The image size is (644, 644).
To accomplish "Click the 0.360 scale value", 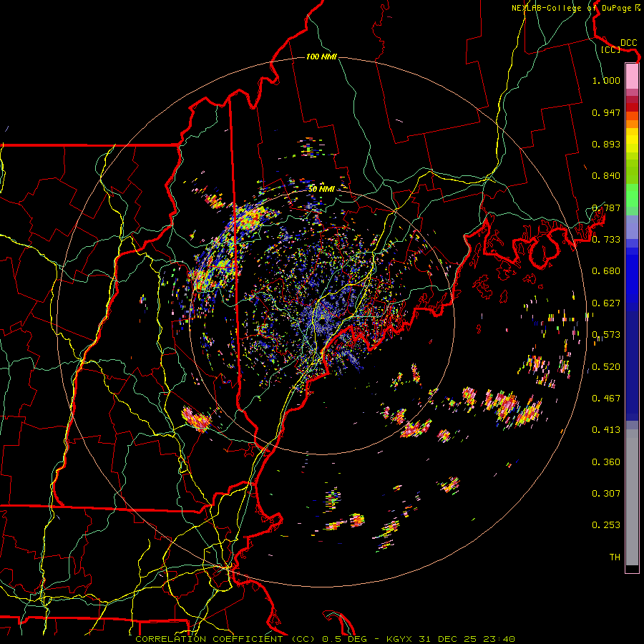I will click(606, 462).
